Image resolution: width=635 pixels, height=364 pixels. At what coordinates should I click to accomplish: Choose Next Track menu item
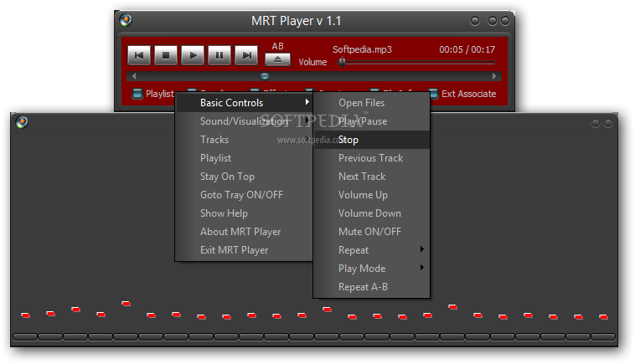pyautogui.click(x=372, y=177)
